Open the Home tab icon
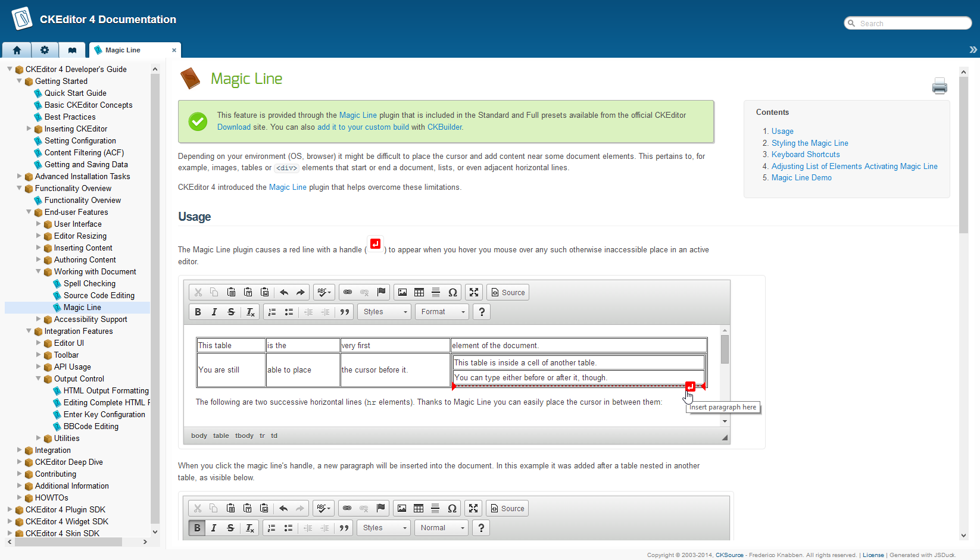The width and height of the screenshot is (980, 560). [17, 50]
